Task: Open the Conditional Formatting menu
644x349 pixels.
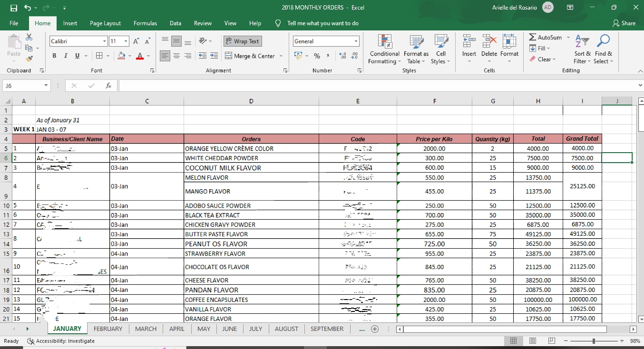Action: pos(385,49)
